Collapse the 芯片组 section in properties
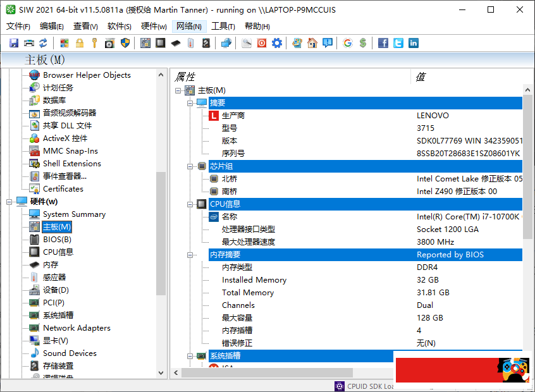 pos(190,166)
